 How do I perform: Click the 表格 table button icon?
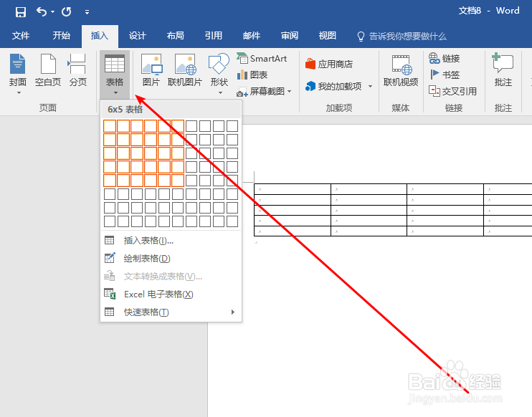[x=115, y=64]
